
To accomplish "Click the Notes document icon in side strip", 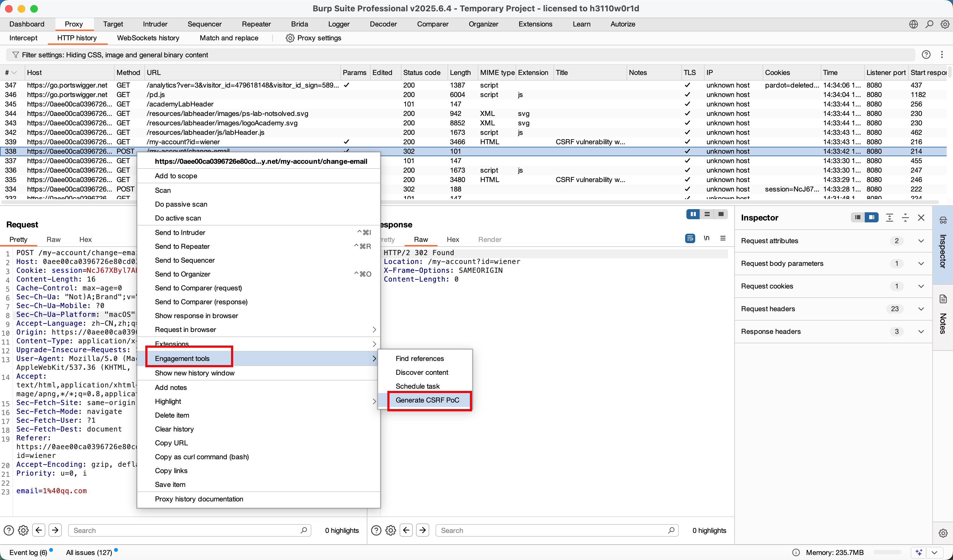I will coord(943,299).
